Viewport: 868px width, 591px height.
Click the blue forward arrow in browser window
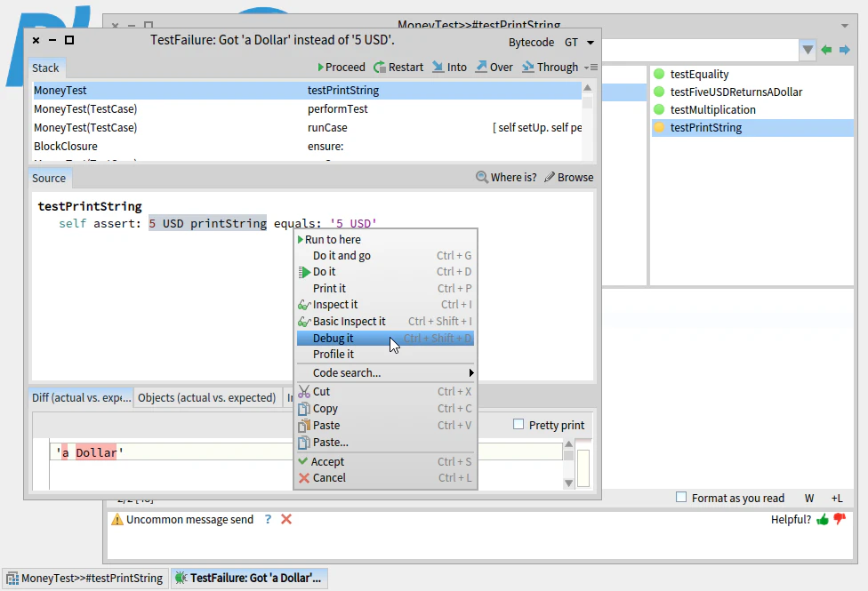coord(845,50)
